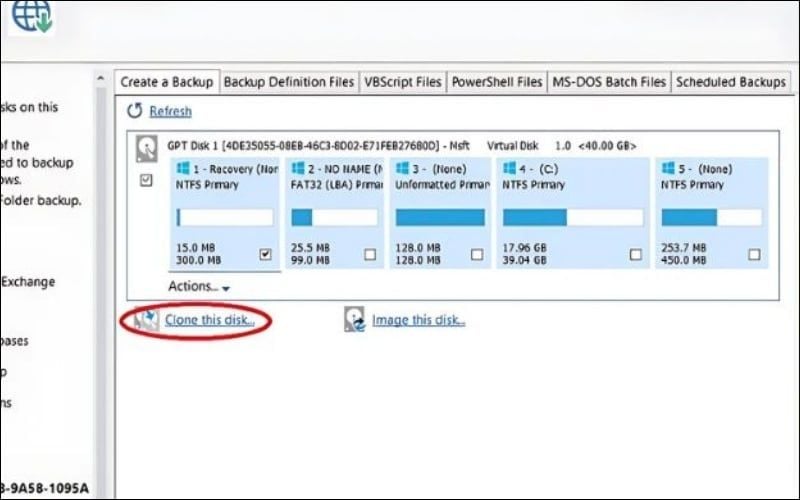This screenshot has height=500, width=800.
Task: Open the Backup Definition Files tab
Action: pos(289,82)
